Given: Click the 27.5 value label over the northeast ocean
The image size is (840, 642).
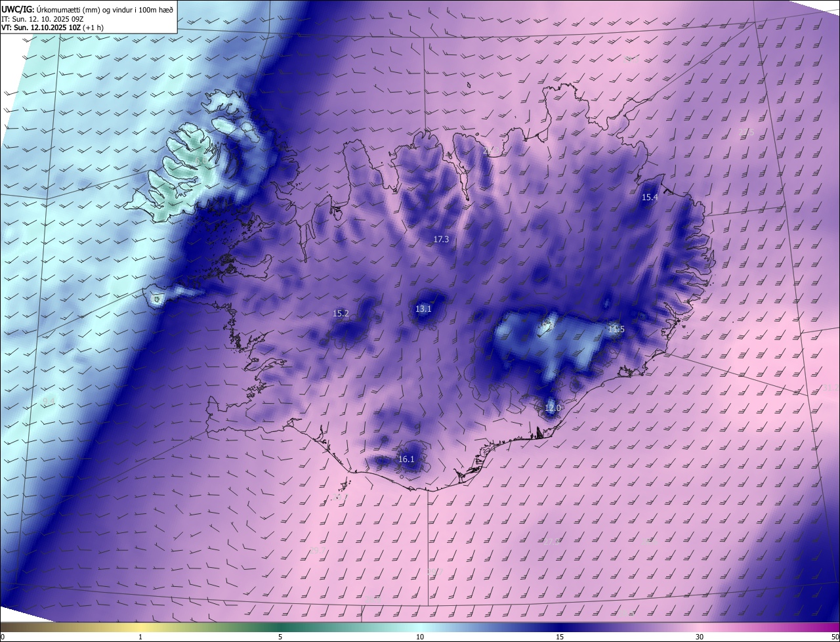Looking at the screenshot, I should click(x=746, y=133).
